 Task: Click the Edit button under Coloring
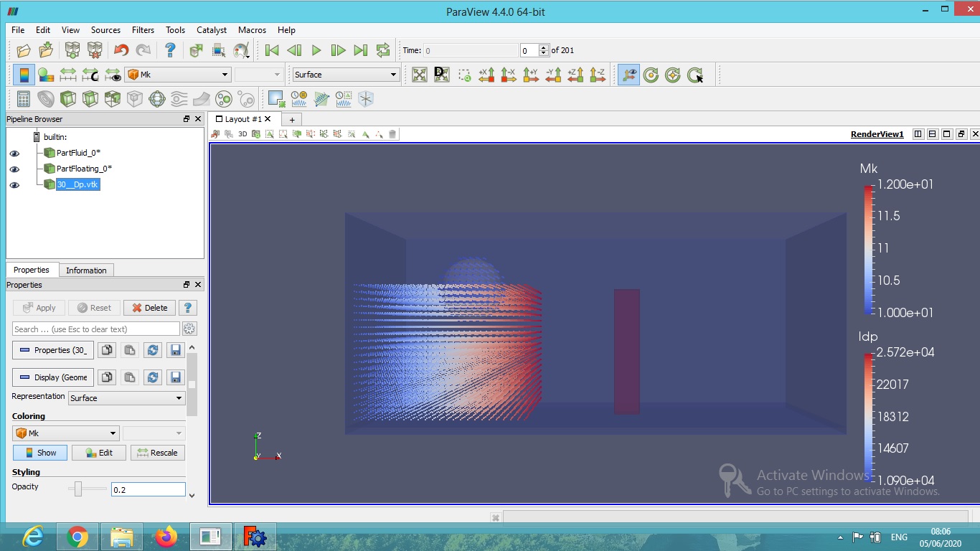(98, 452)
